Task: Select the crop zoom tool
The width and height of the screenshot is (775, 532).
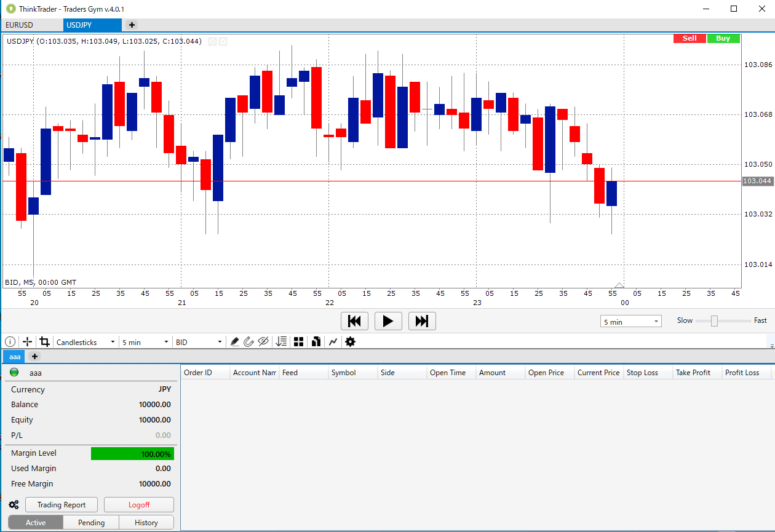Action: (x=44, y=341)
